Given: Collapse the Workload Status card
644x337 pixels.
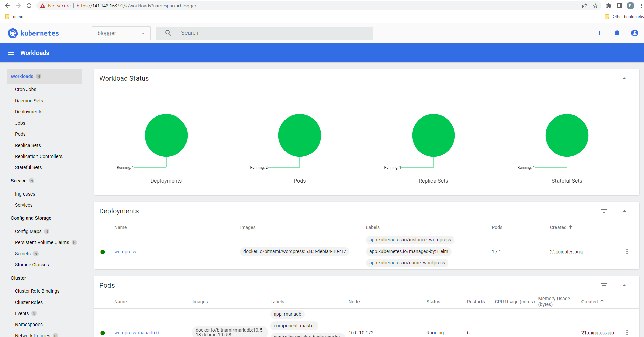Looking at the screenshot, I should [x=624, y=78].
